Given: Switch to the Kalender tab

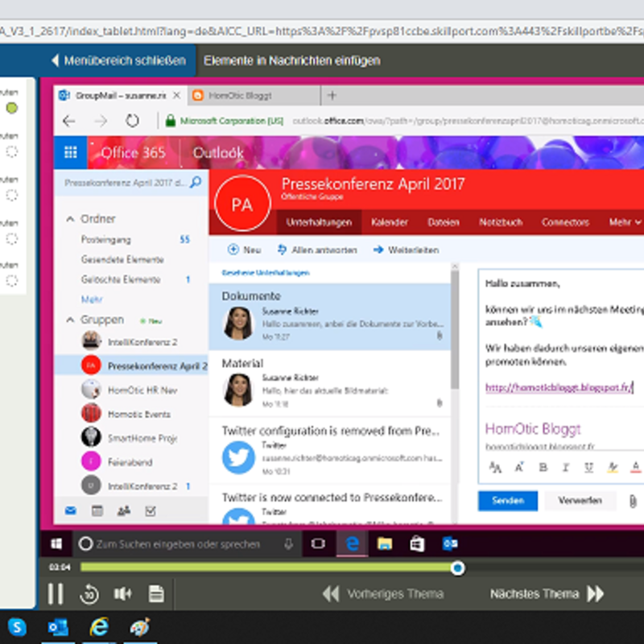Looking at the screenshot, I should coord(390,222).
